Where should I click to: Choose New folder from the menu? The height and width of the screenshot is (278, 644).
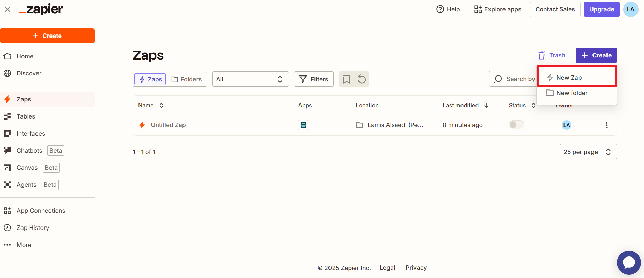pyautogui.click(x=577, y=93)
